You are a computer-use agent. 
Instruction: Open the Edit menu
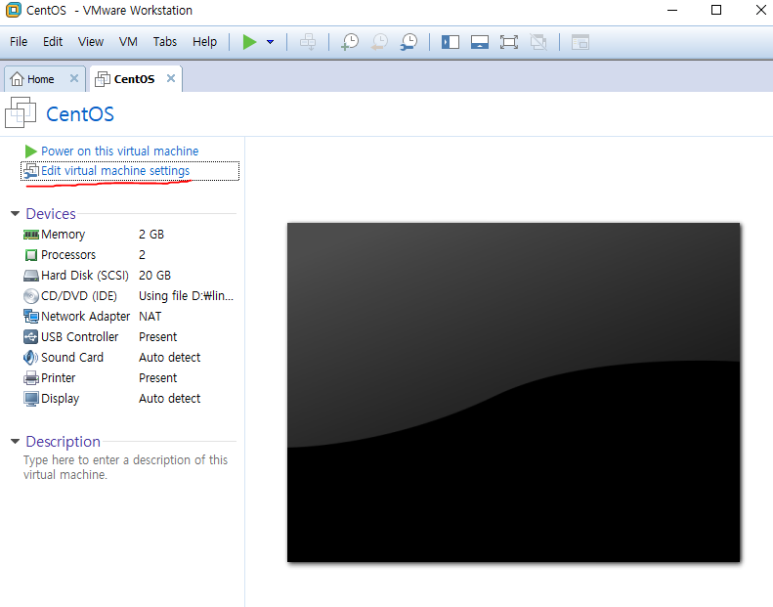coord(53,42)
